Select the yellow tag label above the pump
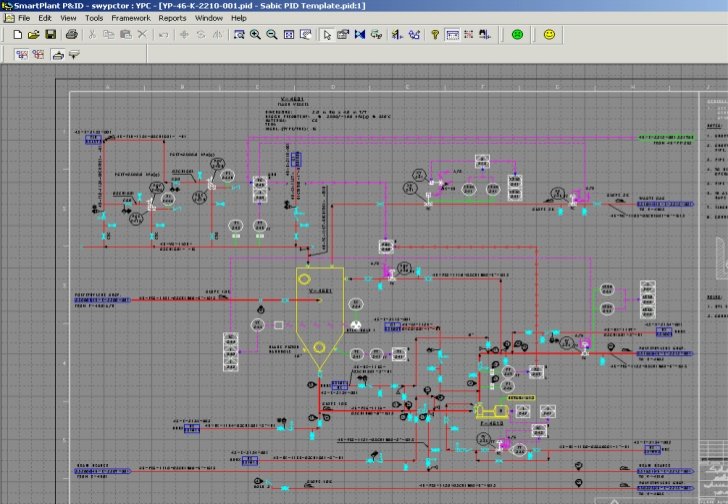This screenshot has height=504, width=728. (x=521, y=398)
